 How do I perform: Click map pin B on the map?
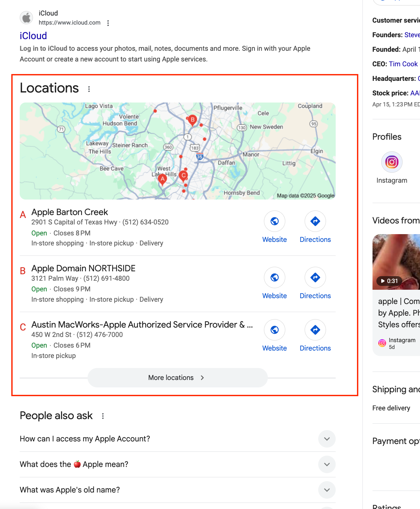coord(193,120)
